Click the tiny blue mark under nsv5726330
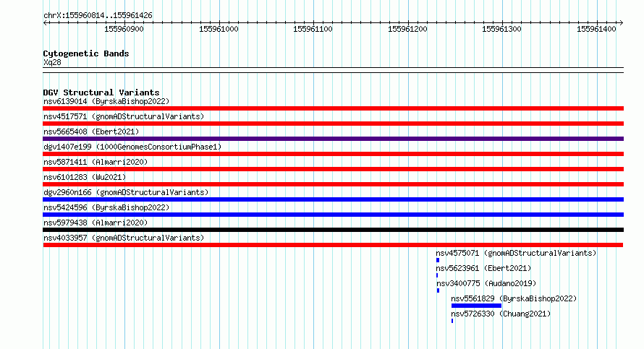Screen dimensions: 644x349 [x=452, y=321]
